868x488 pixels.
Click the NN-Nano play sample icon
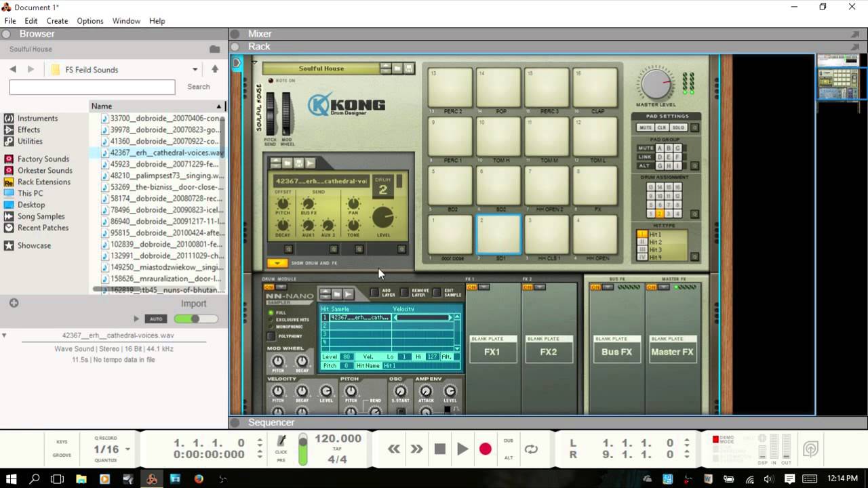[x=348, y=293]
